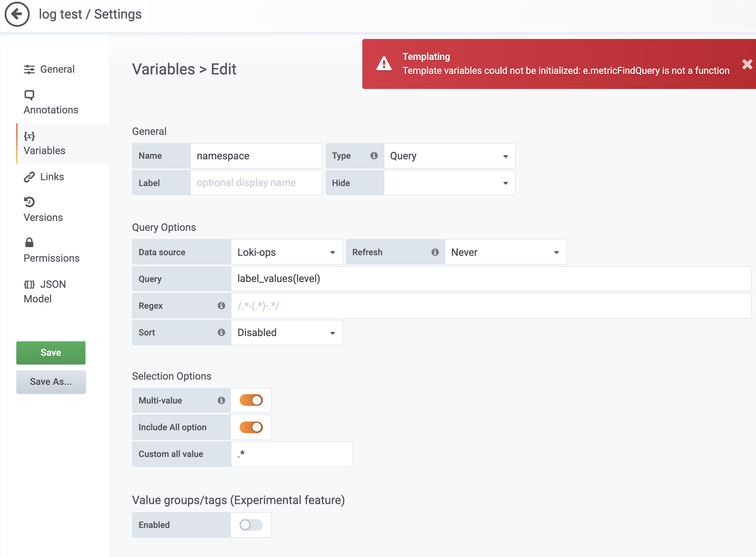
Task: Click the green Save button
Action: 51,353
